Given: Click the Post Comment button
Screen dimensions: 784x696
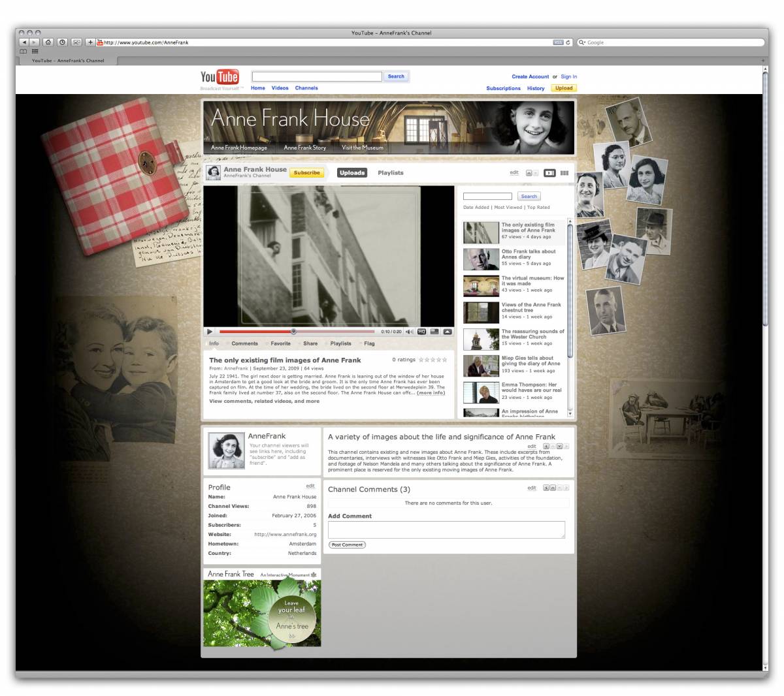Looking at the screenshot, I should (x=347, y=545).
